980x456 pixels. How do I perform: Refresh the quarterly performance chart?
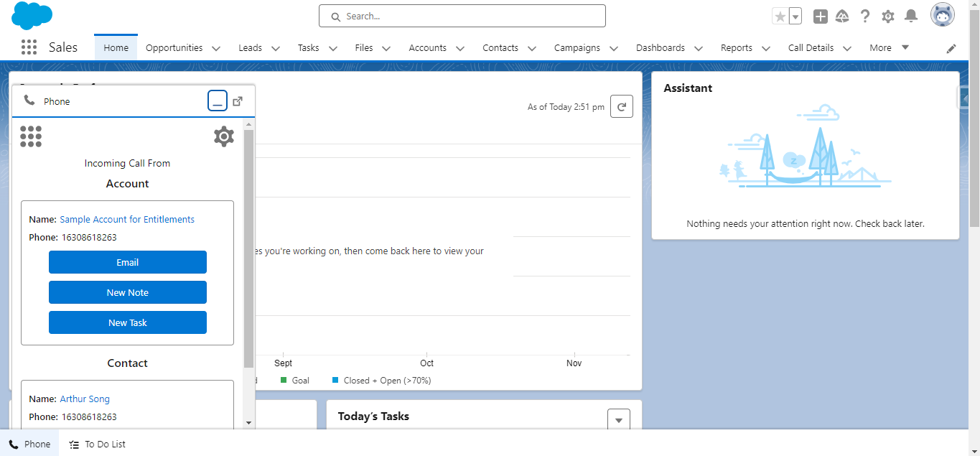tap(622, 106)
